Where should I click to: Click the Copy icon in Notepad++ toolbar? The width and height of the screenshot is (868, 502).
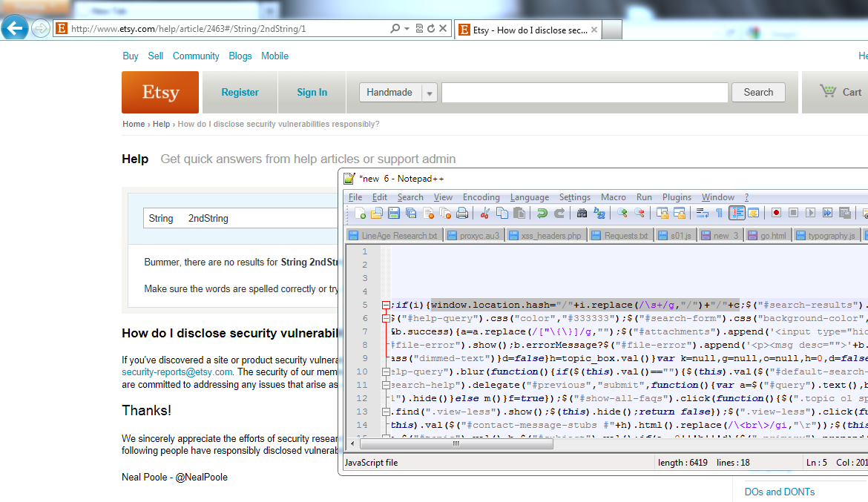pyautogui.click(x=502, y=213)
